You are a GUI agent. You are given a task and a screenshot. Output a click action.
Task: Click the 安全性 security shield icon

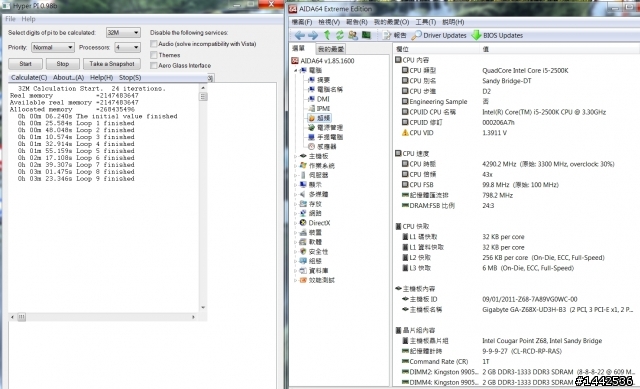(x=303, y=251)
